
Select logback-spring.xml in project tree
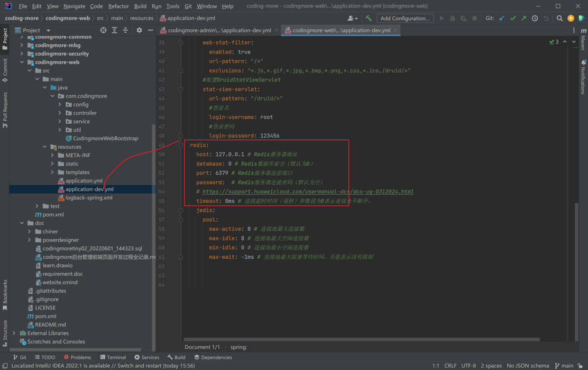pyautogui.click(x=89, y=198)
